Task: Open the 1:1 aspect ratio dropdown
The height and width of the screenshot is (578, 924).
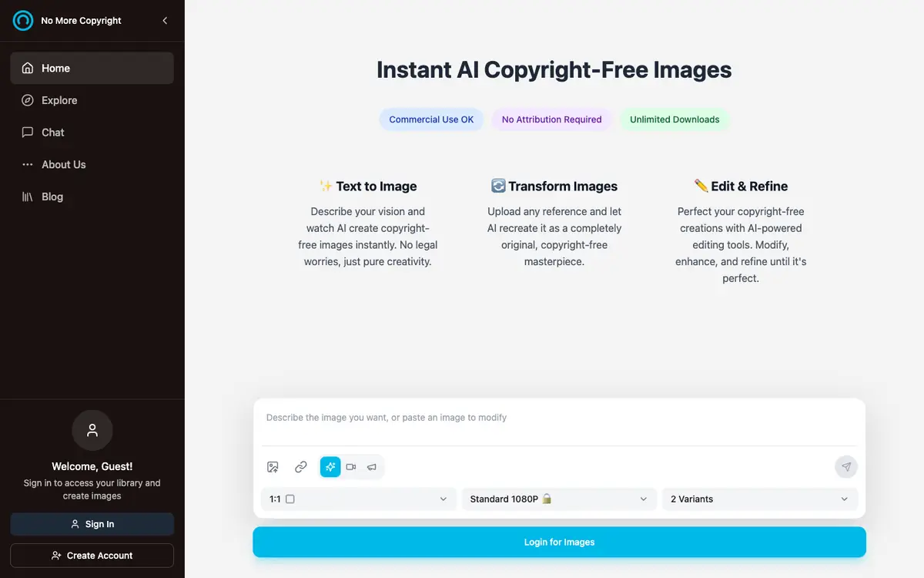Action: coord(359,499)
